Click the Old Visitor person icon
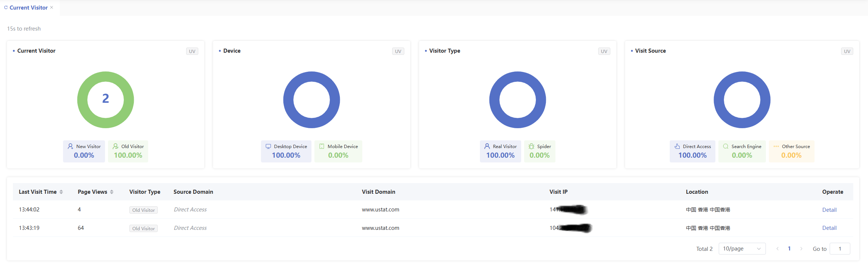The width and height of the screenshot is (868, 263). (115, 146)
